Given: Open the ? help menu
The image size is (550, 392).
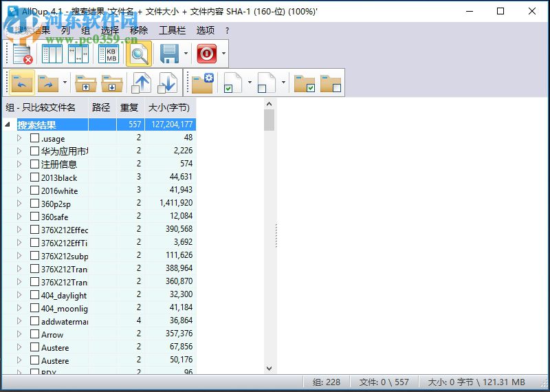Looking at the screenshot, I should [x=227, y=31].
